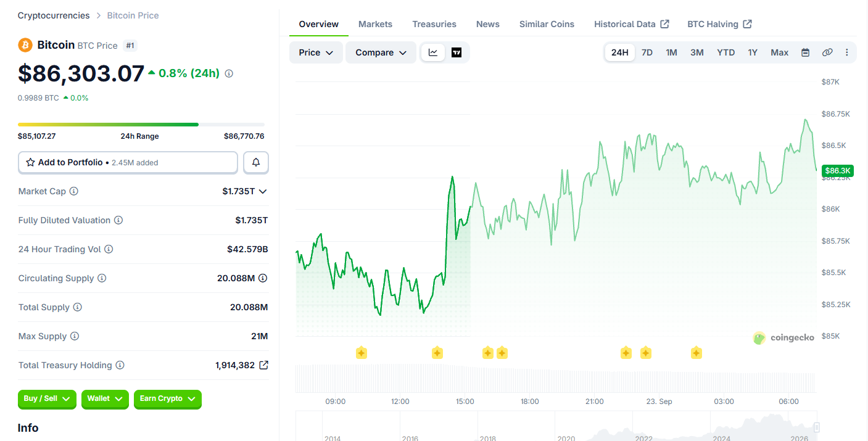The height and width of the screenshot is (441, 868).
Task: Open Buy / Sell dropdown
Action: click(x=47, y=399)
